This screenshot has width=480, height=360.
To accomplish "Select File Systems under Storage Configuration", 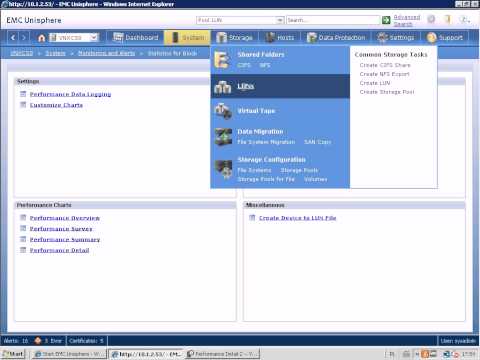I will point(254,170).
